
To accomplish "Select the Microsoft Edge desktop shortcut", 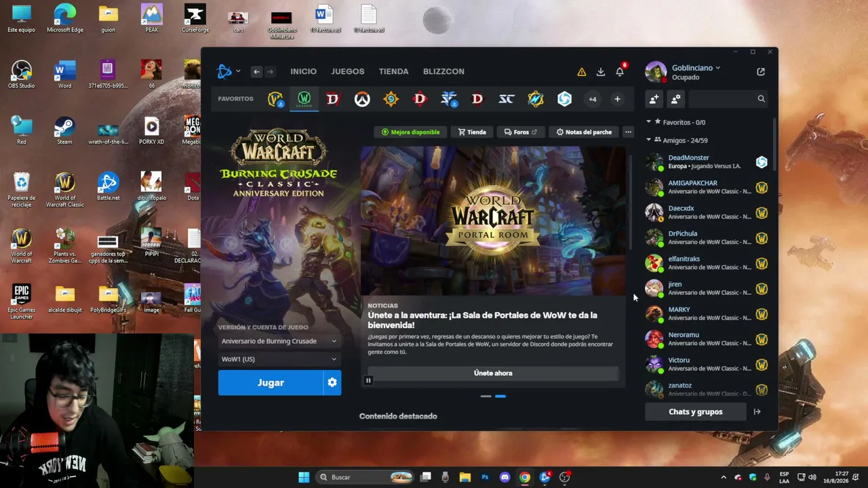I will tap(64, 18).
